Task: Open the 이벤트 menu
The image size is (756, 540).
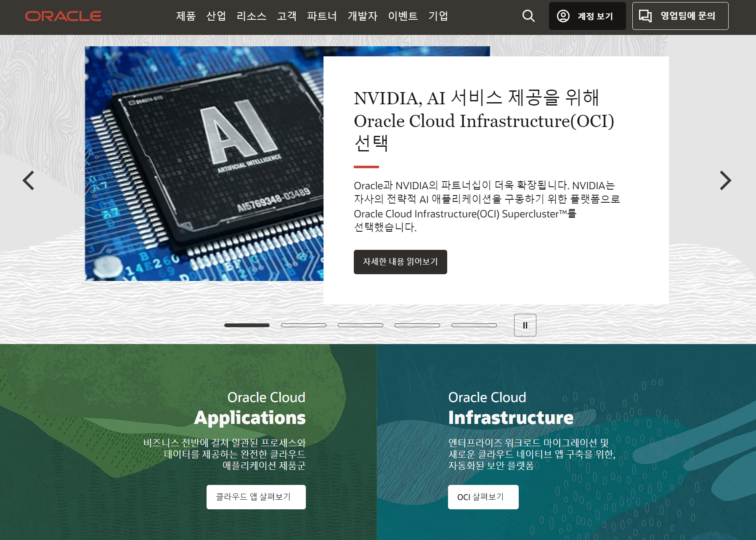Action: tap(403, 16)
